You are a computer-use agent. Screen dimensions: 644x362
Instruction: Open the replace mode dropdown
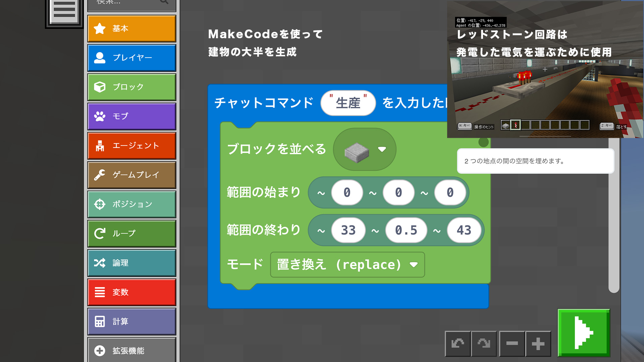pyautogui.click(x=347, y=265)
